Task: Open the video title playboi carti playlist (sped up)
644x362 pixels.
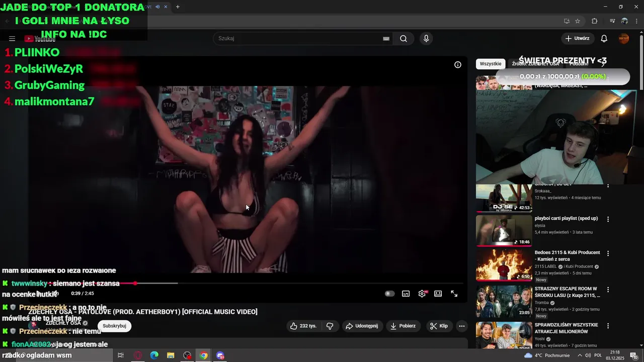Action: [566, 218]
